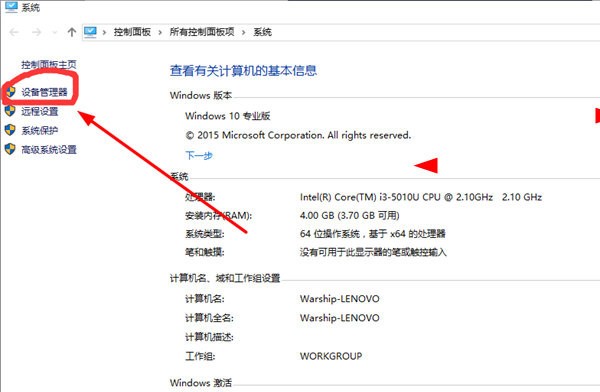Click the 工作组 label

(200, 356)
